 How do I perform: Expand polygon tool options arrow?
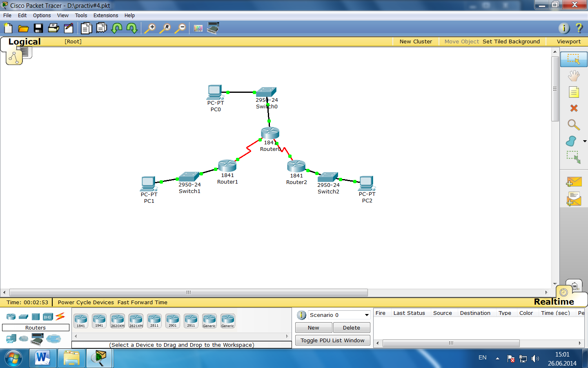coord(585,141)
